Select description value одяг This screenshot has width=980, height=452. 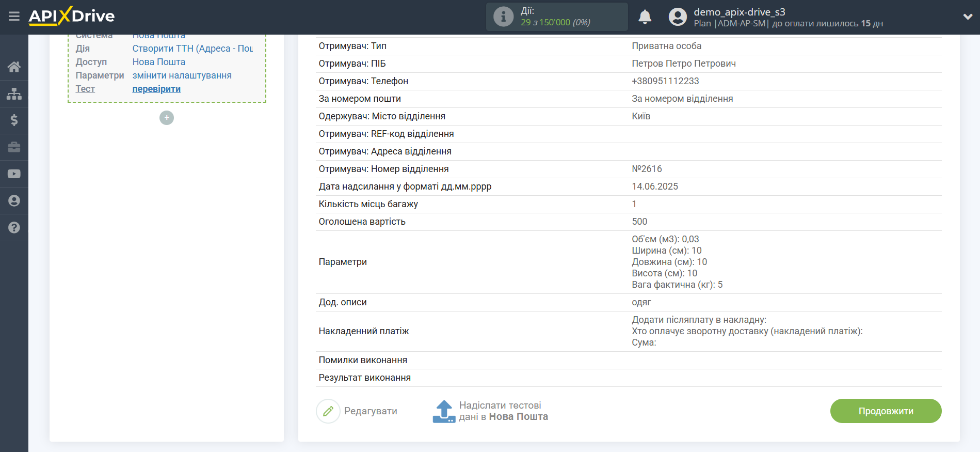pos(641,302)
